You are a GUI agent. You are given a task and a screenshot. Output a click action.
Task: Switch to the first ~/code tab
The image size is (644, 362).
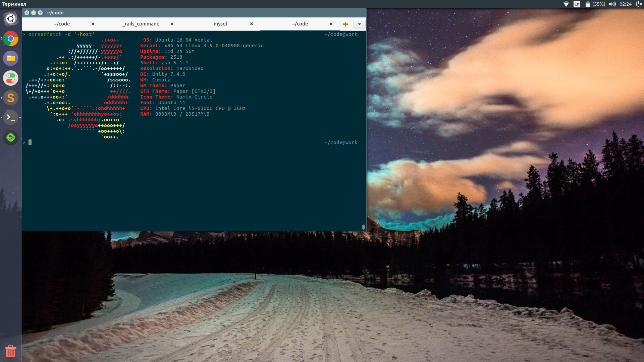[x=62, y=24]
